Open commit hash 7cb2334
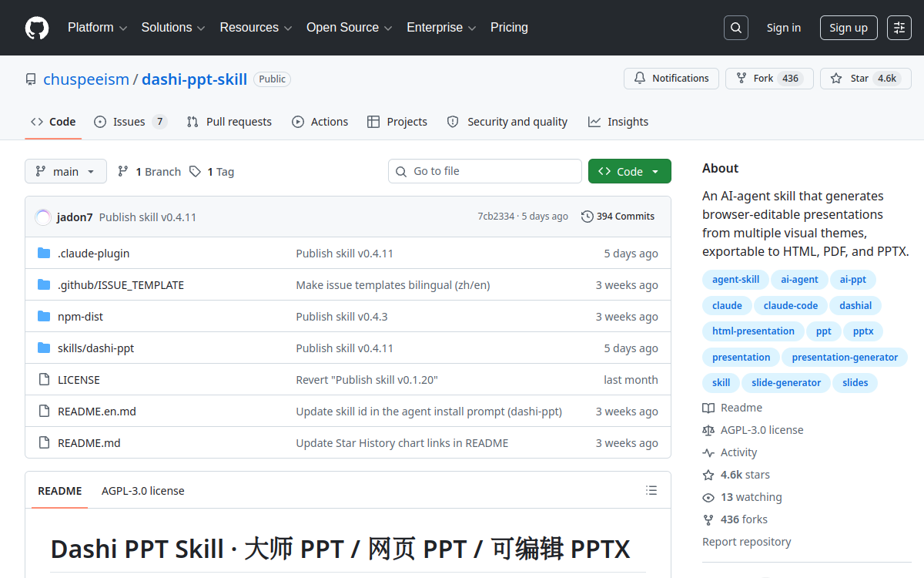924x578 pixels. point(496,217)
